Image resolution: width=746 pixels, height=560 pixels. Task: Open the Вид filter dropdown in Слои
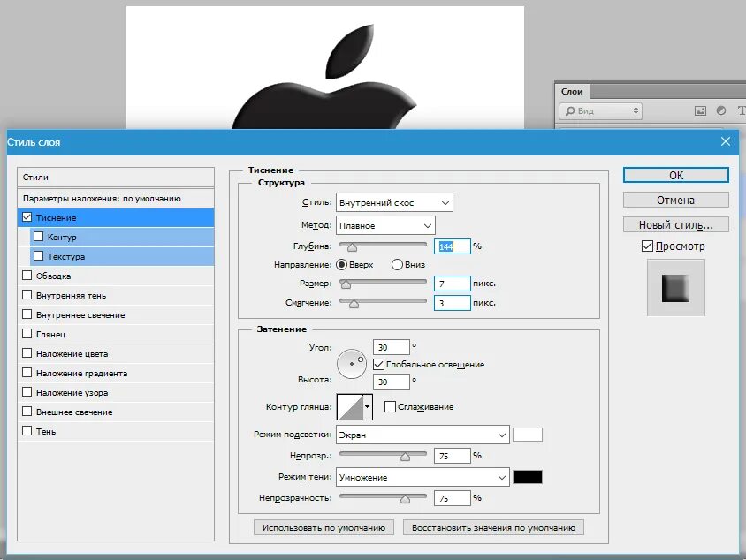600,110
